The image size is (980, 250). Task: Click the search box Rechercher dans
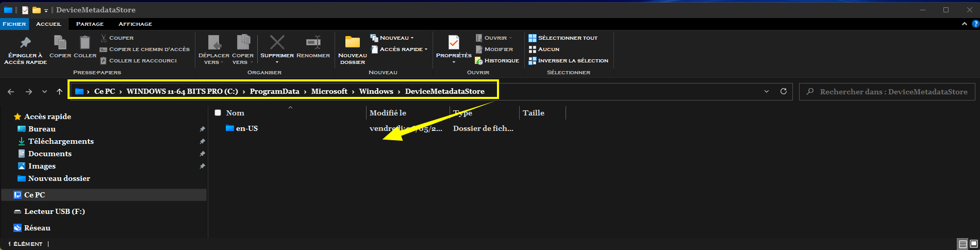coord(887,91)
